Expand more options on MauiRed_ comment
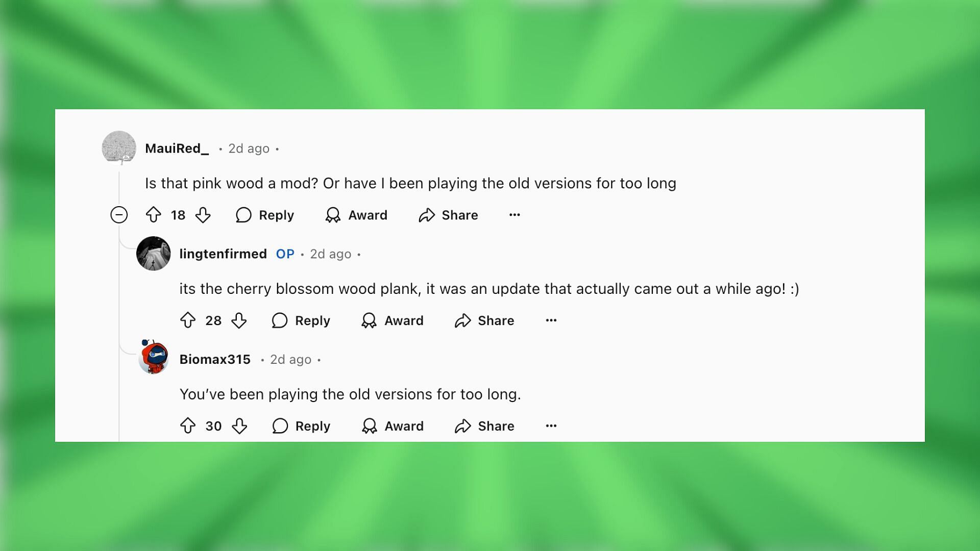Viewport: 980px width, 551px height. pos(514,215)
